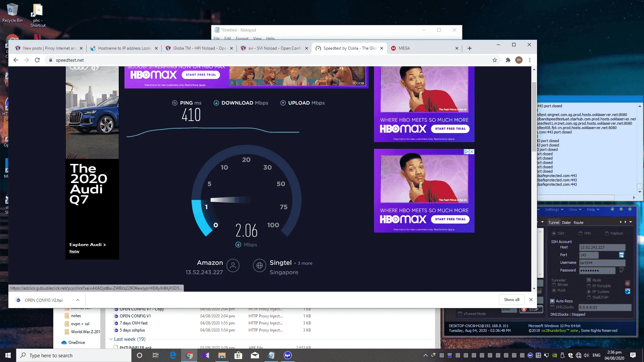
Task: Open Chrome's three-dot menu
Action: pos(530,60)
